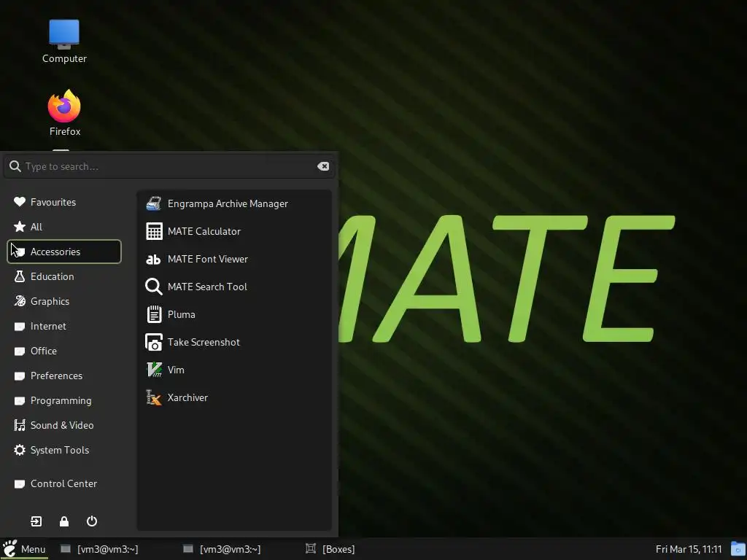The height and width of the screenshot is (560, 747).
Task: Click the Engrampa Archive Manager label
Action: (x=228, y=203)
